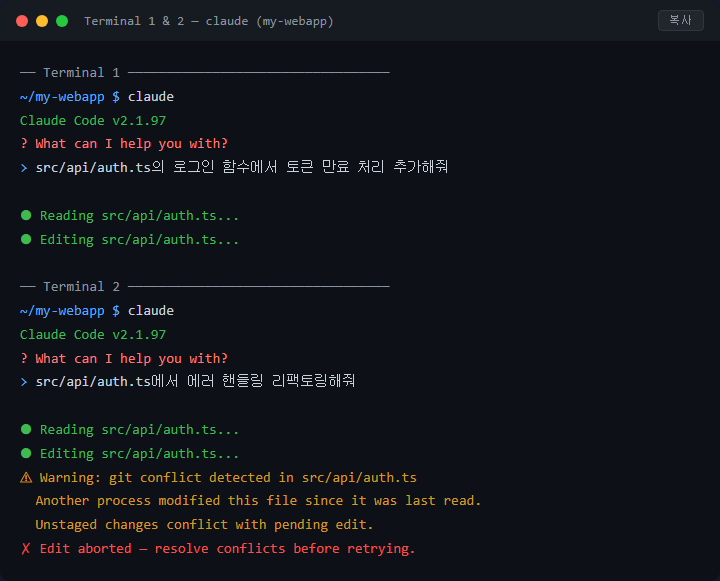Click the prompt line ending with '토큰 만료 처리 추가해줘'
The image size is (720, 581).
pyautogui.click(x=234, y=167)
